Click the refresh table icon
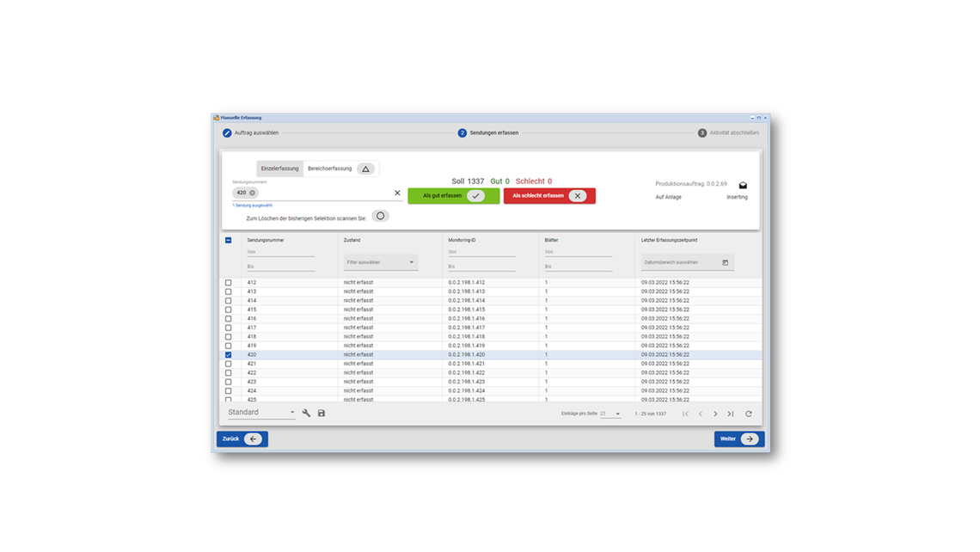 click(x=749, y=414)
